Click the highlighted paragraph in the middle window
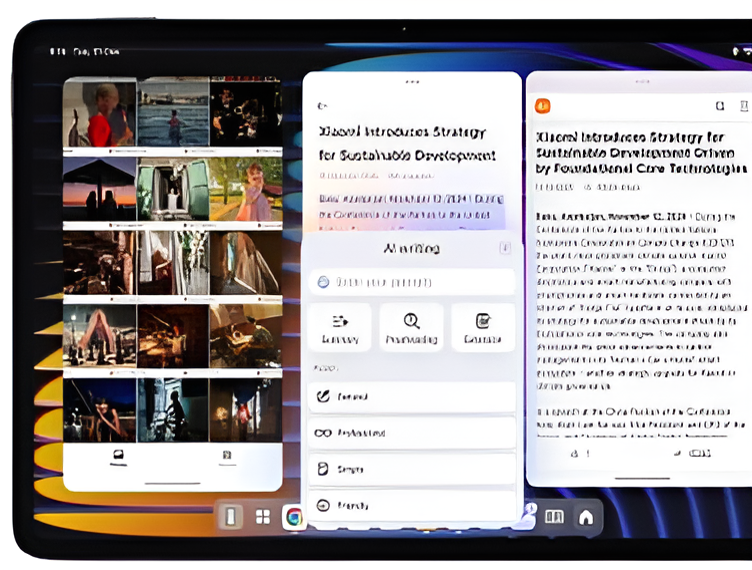 pyautogui.click(x=411, y=211)
